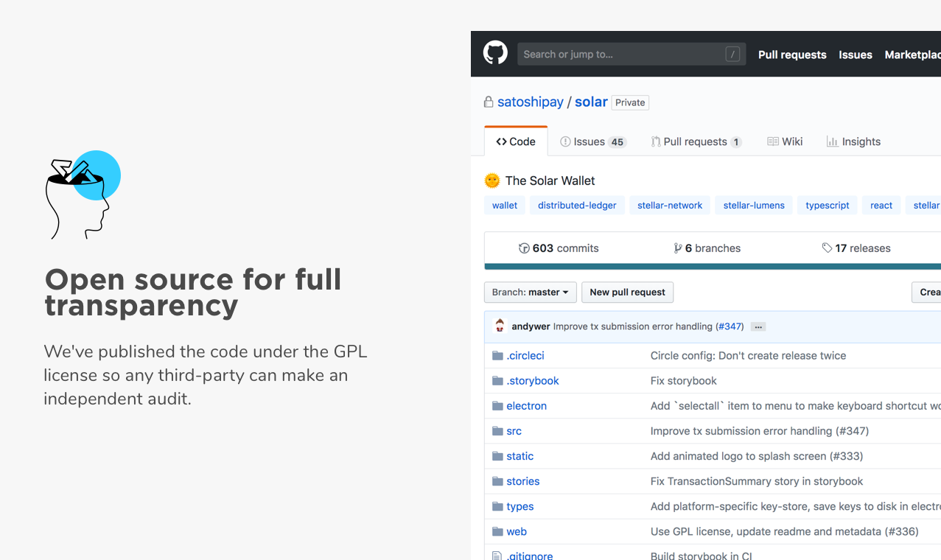Click the wallet topic tag
The image size is (941, 560).
coord(505,206)
